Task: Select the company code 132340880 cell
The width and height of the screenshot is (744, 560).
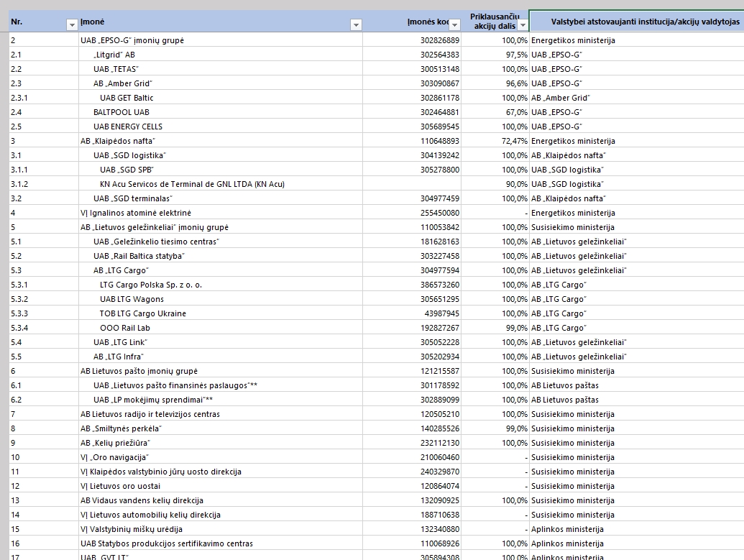Action: pyautogui.click(x=439, y=529)
